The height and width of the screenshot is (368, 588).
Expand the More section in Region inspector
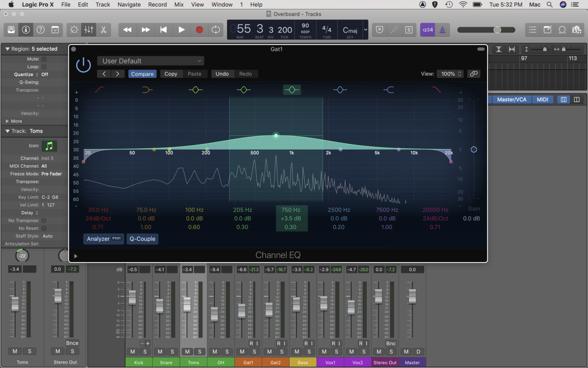coord(14,121)
